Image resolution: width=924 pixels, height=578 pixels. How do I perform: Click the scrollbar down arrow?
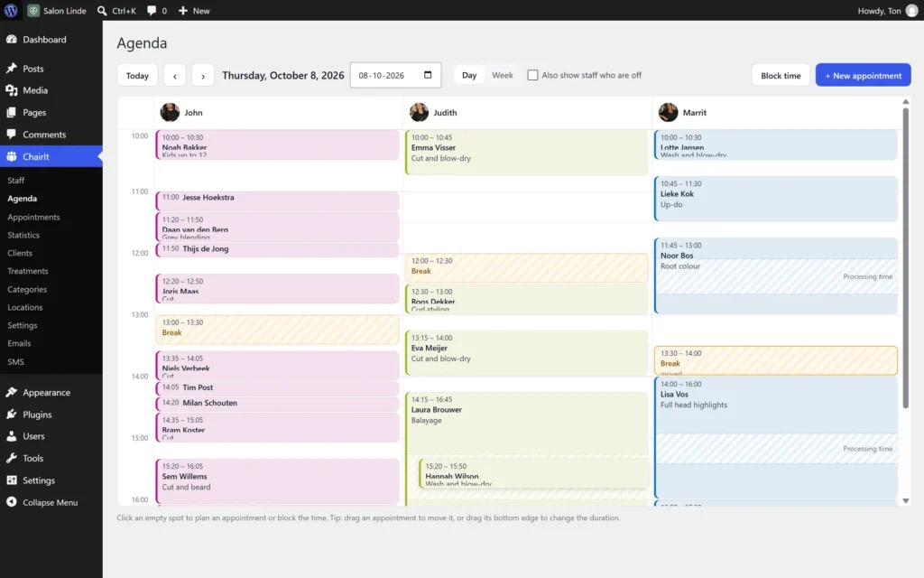(906, 500)
